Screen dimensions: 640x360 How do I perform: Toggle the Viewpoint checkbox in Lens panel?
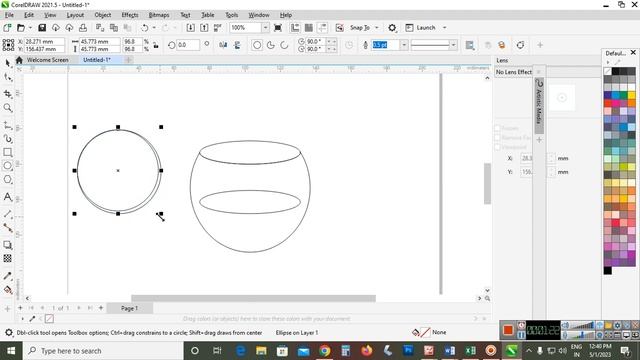coord(498,147)
